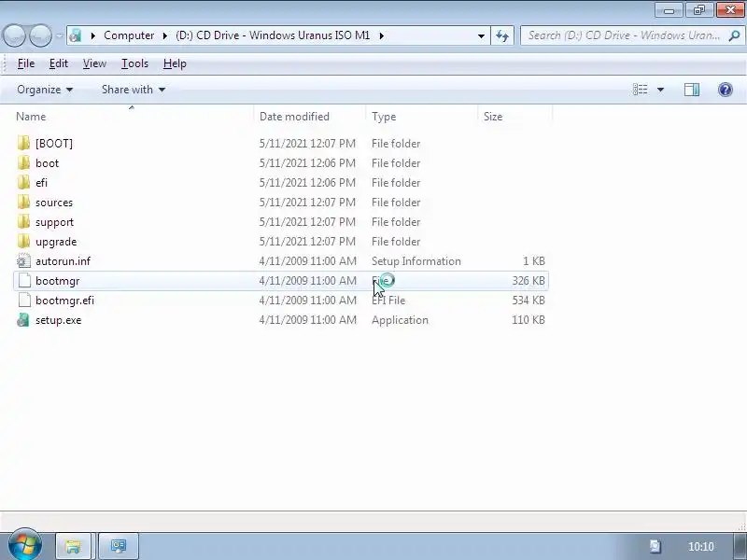This screenshot has width=747, height=560.
Task: Minimize the Explorer window
Action: pyautogui.click(x=669, y=10)
